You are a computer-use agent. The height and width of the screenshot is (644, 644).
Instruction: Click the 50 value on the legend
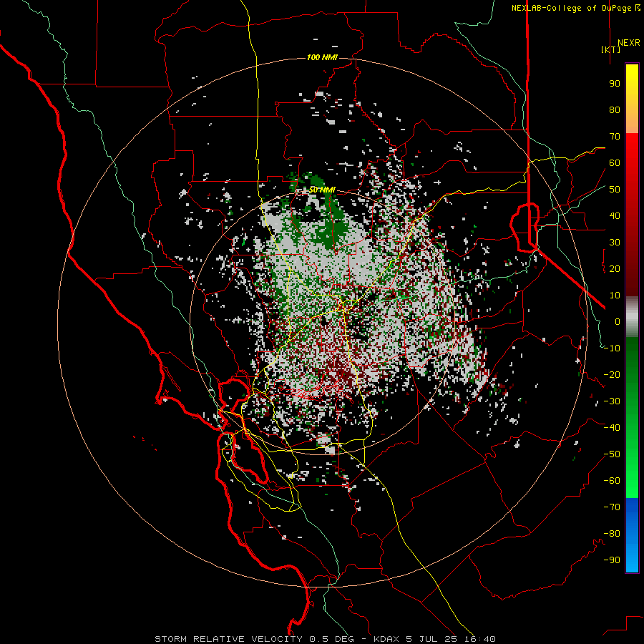(615, 190)
